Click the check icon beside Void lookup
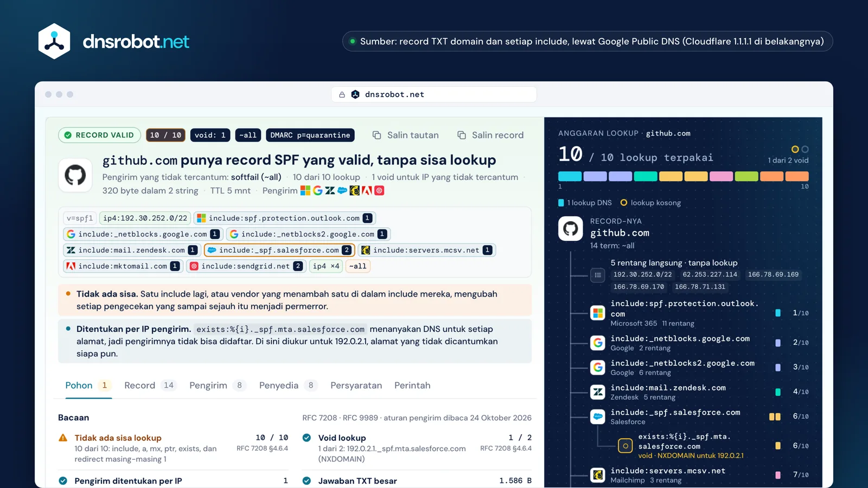868x488 pixels. pos(307,438)
